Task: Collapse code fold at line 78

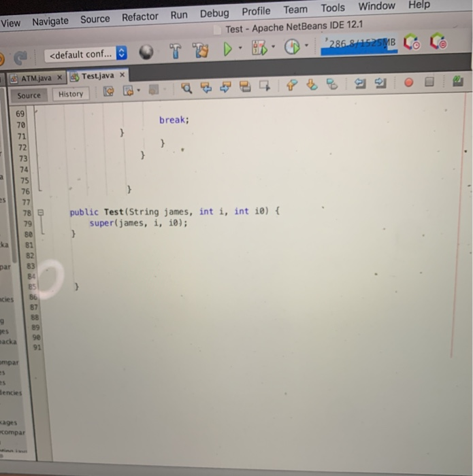Action: pyautogui.click(x=40, y=212)
